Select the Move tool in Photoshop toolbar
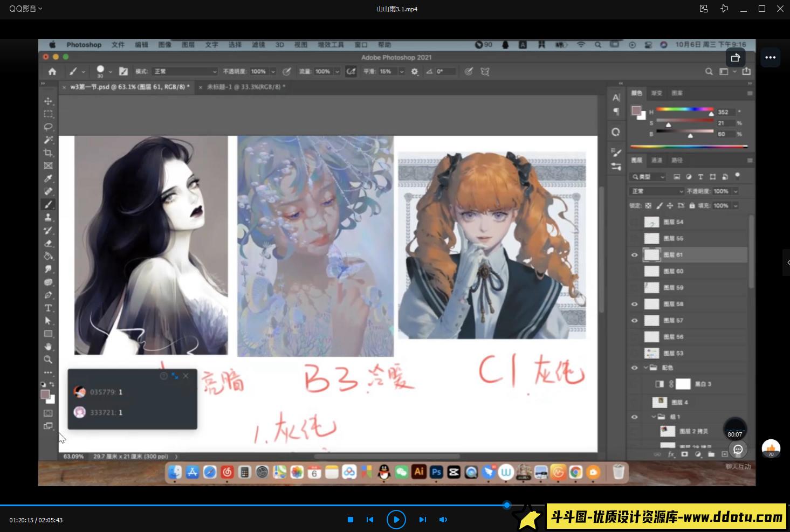The width and height of the screenshot is (790, 532). pyautogui.click(x=48, y=101)
